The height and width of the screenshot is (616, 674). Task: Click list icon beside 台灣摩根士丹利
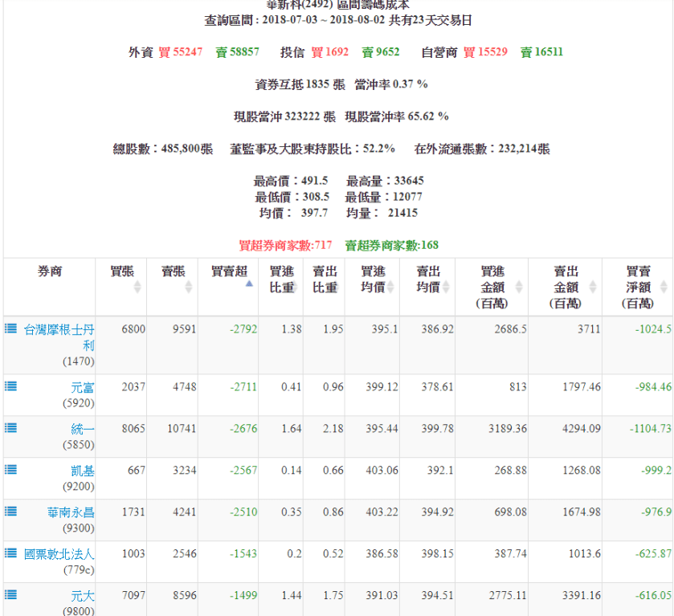(x=11, y=328)
